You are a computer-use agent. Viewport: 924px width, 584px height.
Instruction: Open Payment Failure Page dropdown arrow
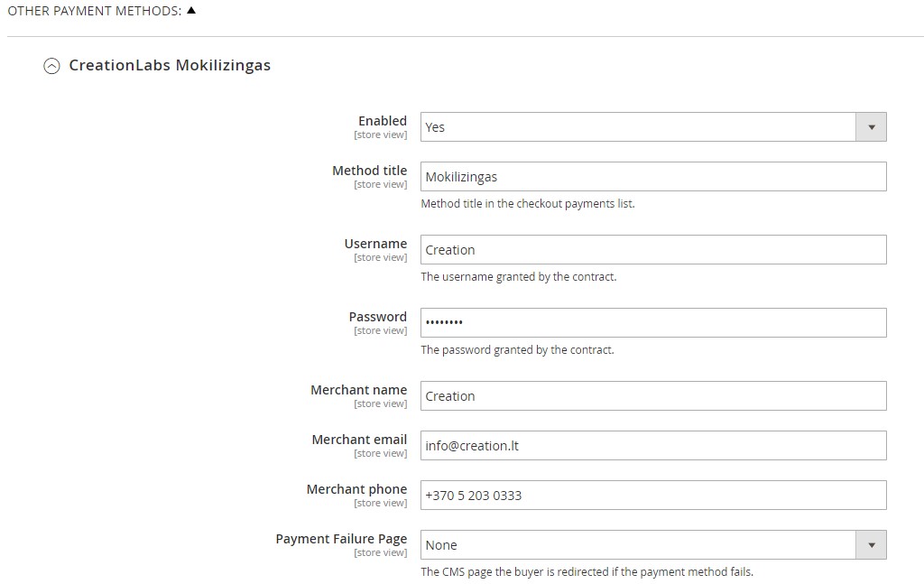click(x=871, y=545)
